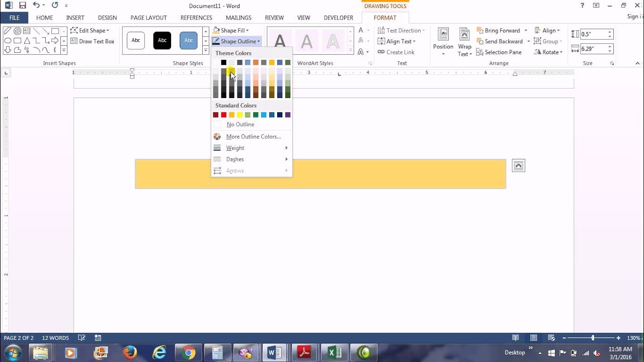Switch to Read Mode view in the status bar
The image size is (644, 362).
[x=515, y=338]
